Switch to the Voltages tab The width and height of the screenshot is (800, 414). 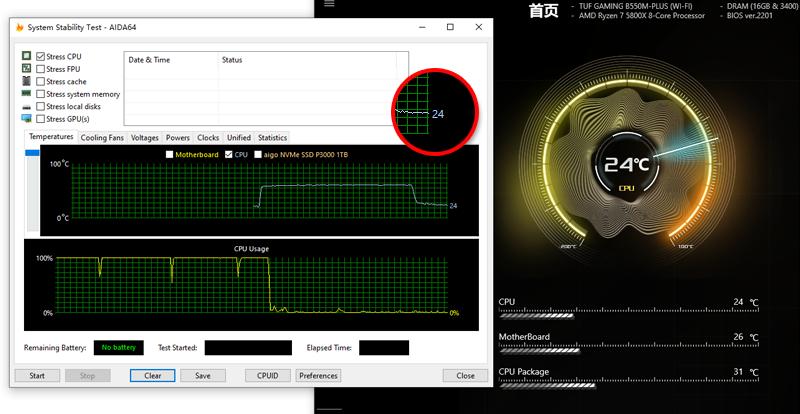tap(144, 138)
